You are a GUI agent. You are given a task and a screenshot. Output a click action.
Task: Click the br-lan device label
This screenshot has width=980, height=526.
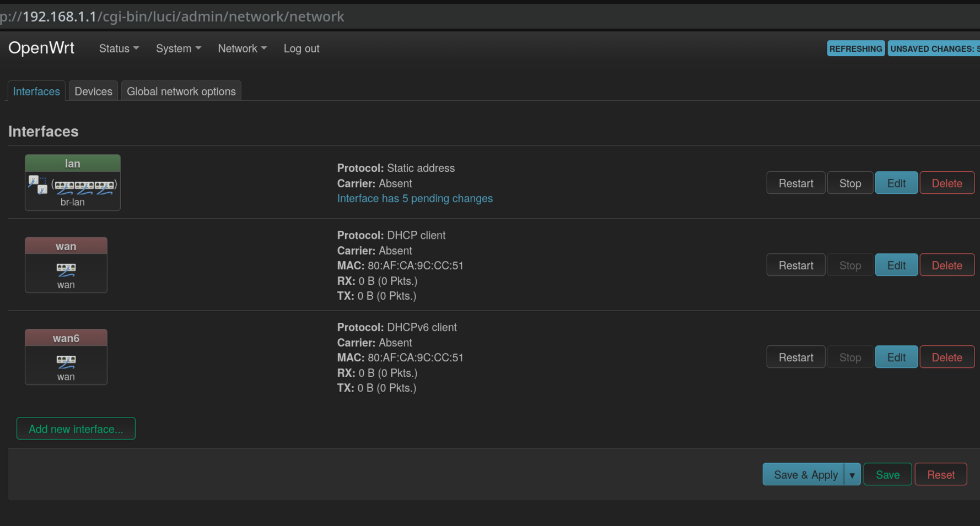[x=73, y=202]
